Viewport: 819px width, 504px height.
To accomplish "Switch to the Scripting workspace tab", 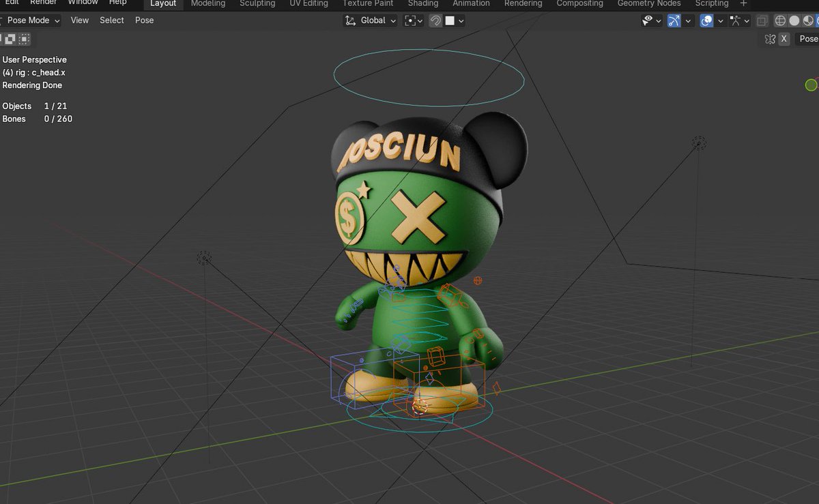I will (x=712, y=3).
